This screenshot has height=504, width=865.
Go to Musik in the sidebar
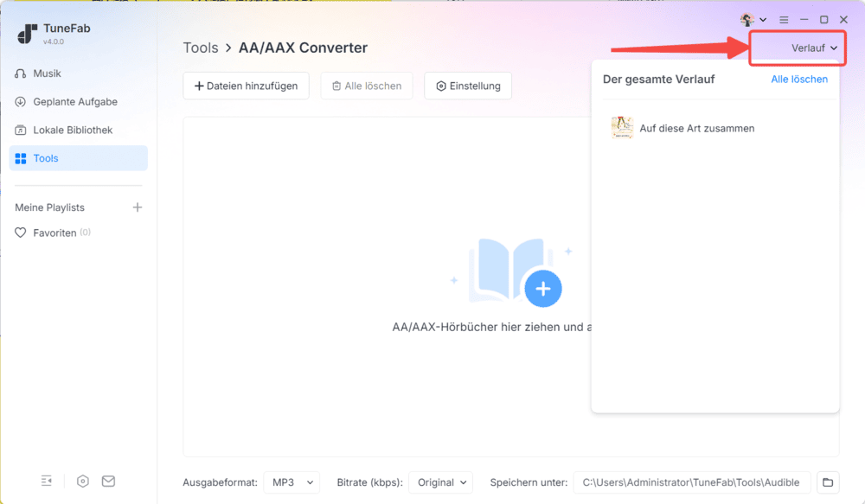tap(47, 73)
